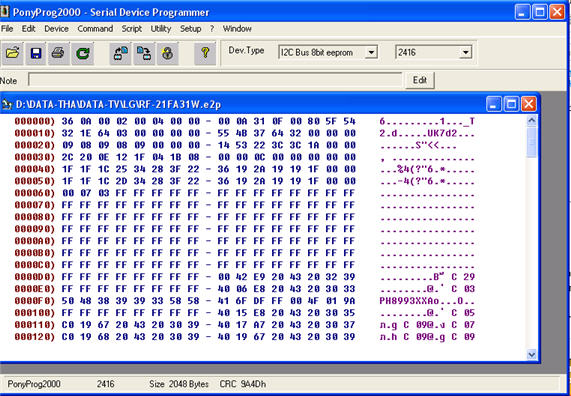Viewport: 571px width, 396px height.
Task: Click 2416 device label in status bar
Action: [x=106, y=384]
